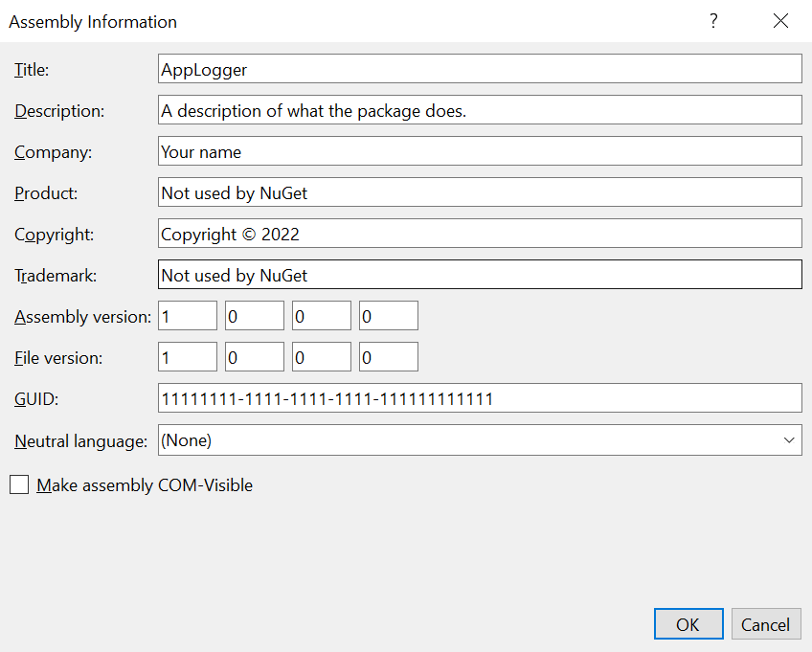Expand the language selection combo box arrow

pos(789,439)
